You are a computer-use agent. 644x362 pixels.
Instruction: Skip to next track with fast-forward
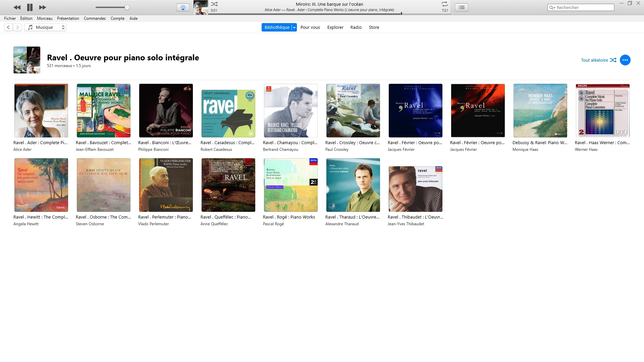(x=43, y=7)
